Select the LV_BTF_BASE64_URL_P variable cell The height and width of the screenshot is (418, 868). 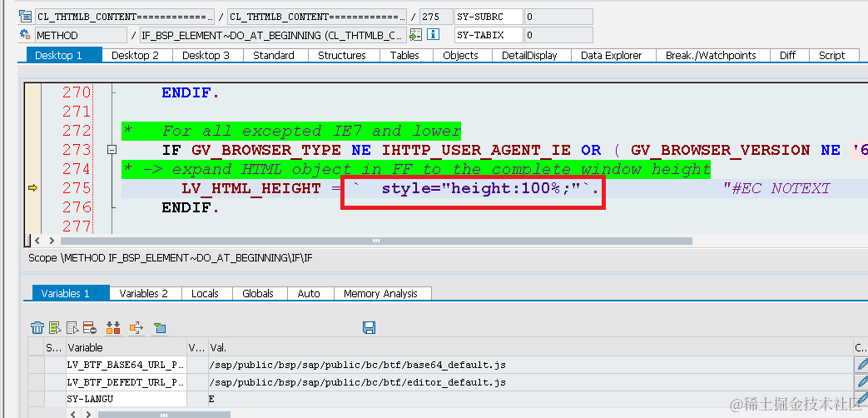coord(126,365)
